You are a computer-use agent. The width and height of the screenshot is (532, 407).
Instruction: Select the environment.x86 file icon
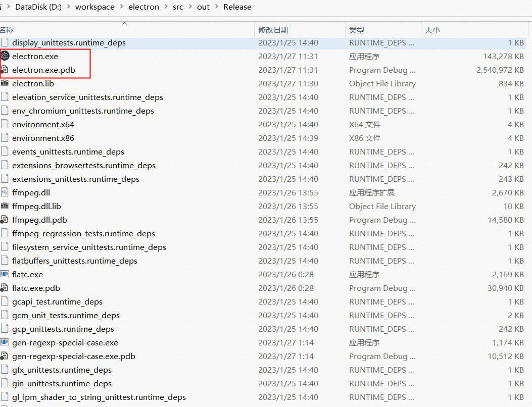[x=5, y=138]
